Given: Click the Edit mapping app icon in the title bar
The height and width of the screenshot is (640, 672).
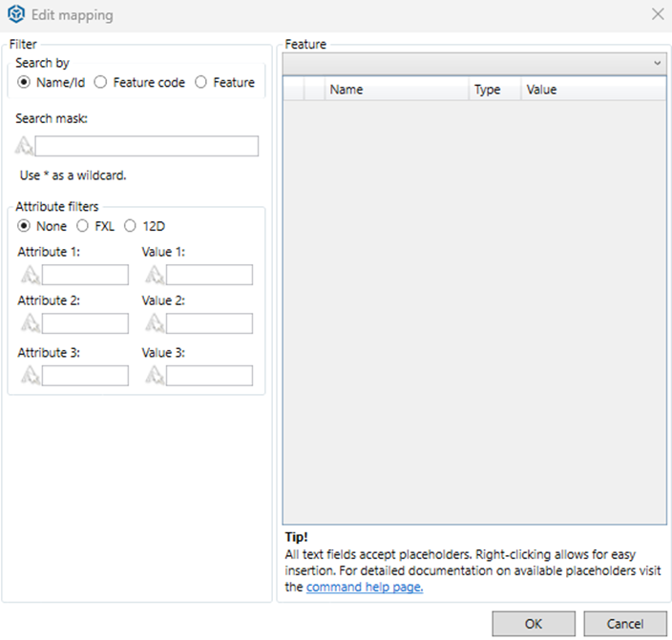Looking at the screenshot, I should click(x=16, y=14).
